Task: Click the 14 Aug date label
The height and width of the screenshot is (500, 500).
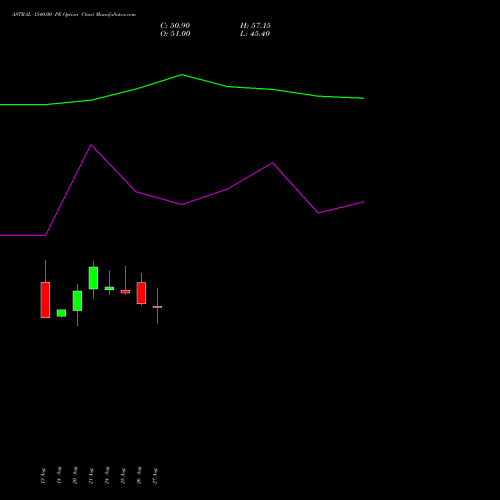Action: point(59,475)
